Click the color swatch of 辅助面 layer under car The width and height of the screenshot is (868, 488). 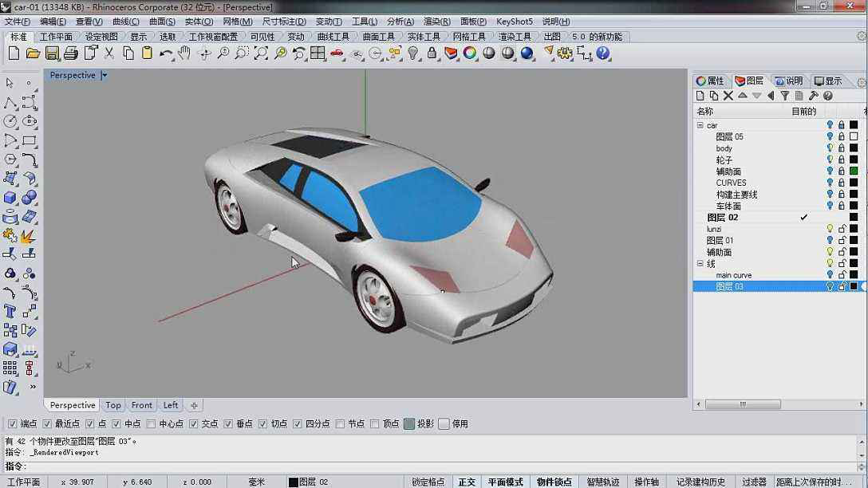click(x=853, y=171)
